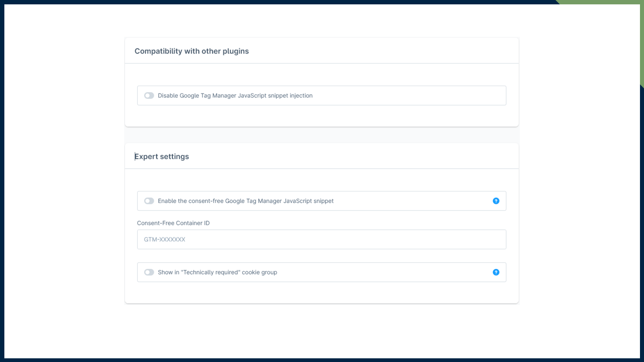Toggle Disable Google Tag Manager snippet injection switch
The width and height of the screenshot is (644, 362).
pyautogui.click(x=149, y=96)
